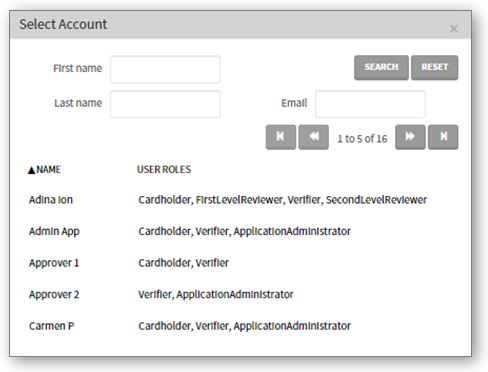
Task: Click the roles listed for Admin App
Action: [245, 231]
